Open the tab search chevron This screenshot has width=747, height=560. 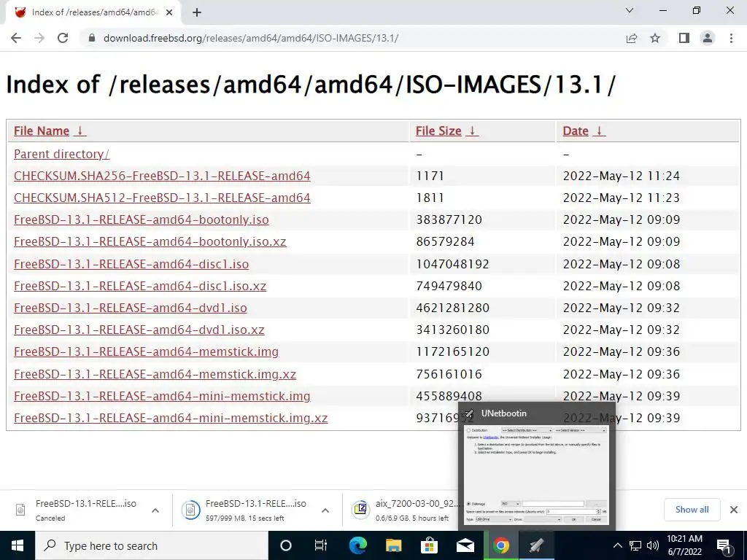pos(630,10)
